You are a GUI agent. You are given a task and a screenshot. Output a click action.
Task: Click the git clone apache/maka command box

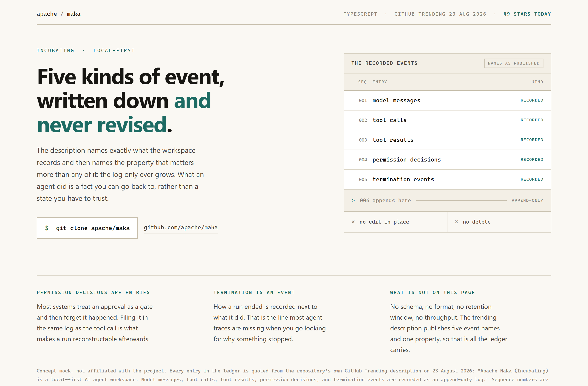(x=87, y=228)
